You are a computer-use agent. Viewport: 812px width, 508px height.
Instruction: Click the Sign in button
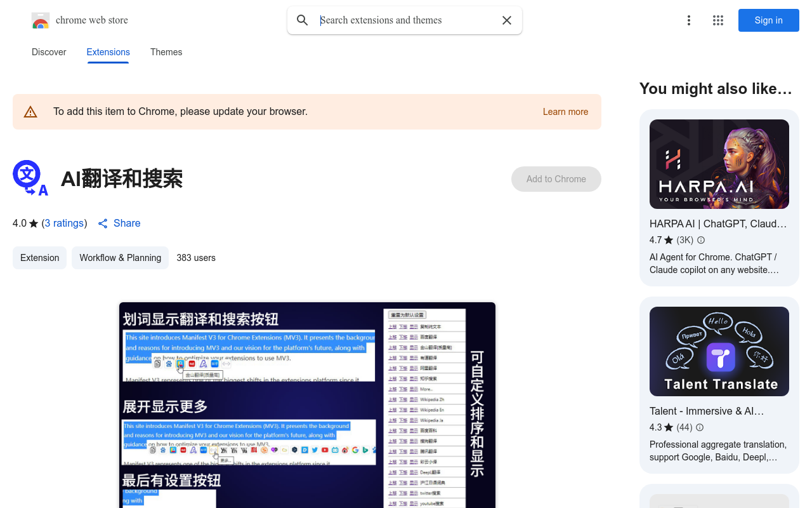tap(768, 20)
